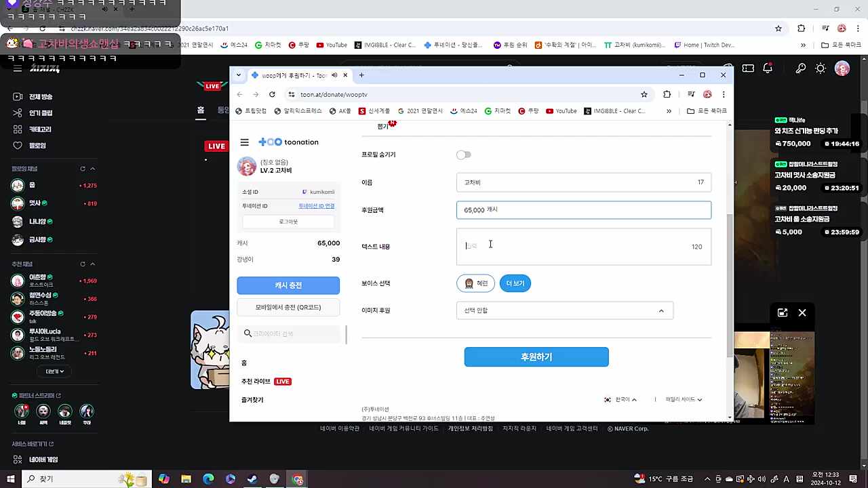This screenshot has height=488, width=868.
Task: Click the Windows Start button
Action: tap(11, 479)
